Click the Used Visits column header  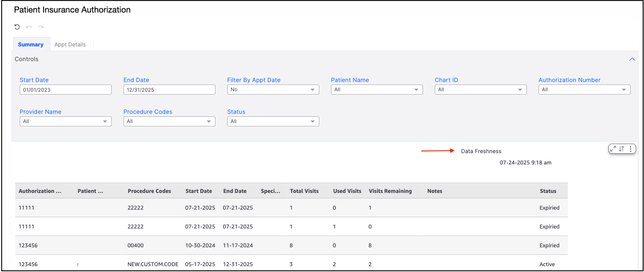pyautogui.click(x=347, y=191)
